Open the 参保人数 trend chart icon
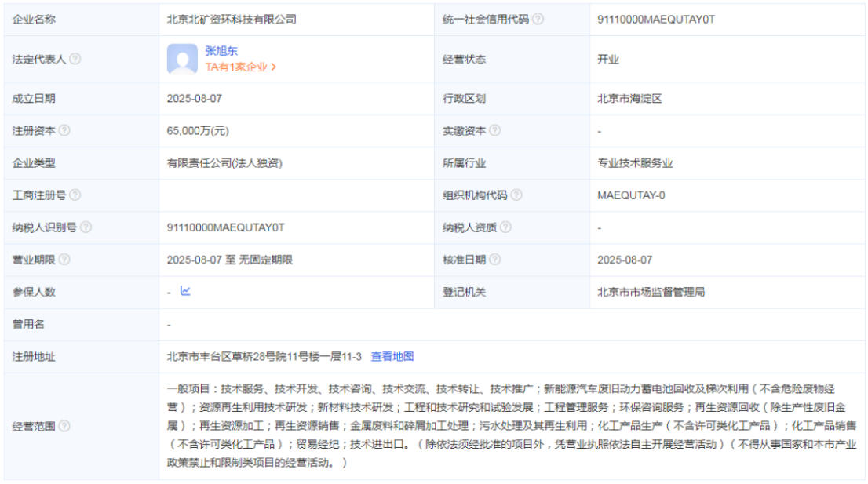 [x=185, y=291]
